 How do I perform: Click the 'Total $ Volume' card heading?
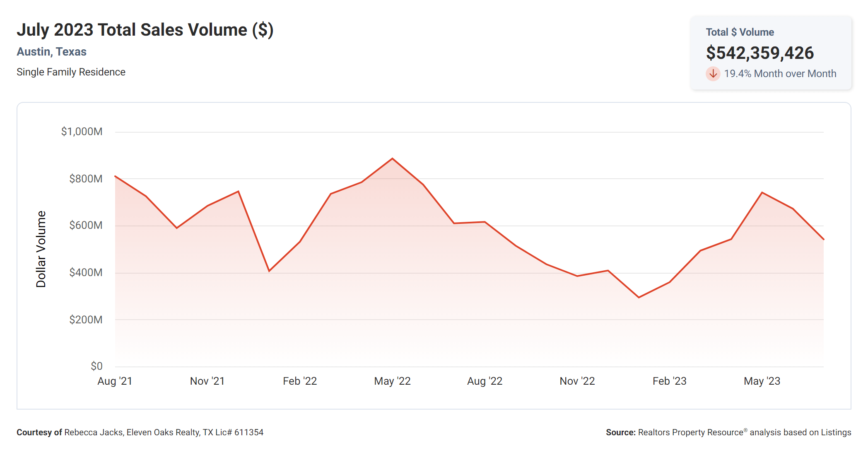740,32
